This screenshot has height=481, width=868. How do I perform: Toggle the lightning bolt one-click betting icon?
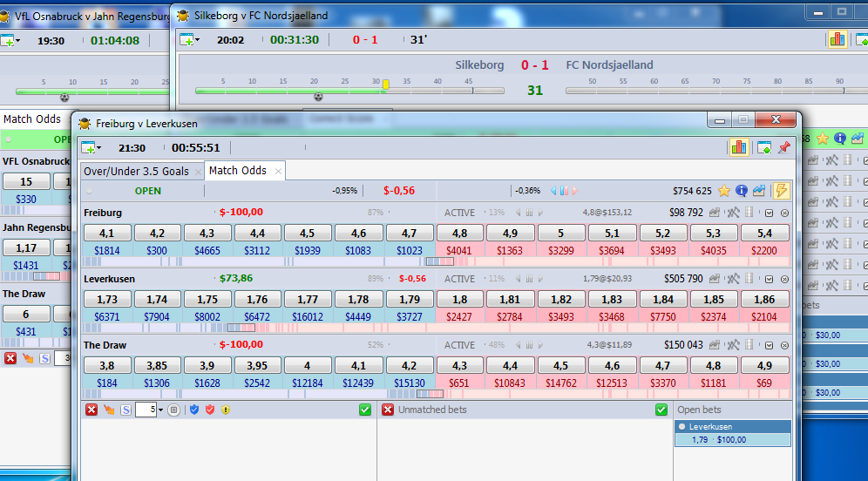pyautogui.click(x=781, y=191)
